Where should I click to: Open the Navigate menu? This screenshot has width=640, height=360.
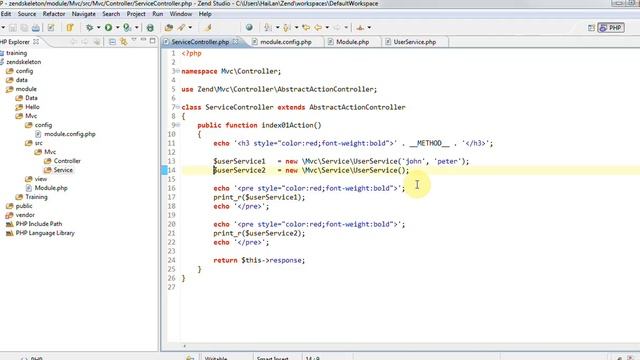coord(84,14)
